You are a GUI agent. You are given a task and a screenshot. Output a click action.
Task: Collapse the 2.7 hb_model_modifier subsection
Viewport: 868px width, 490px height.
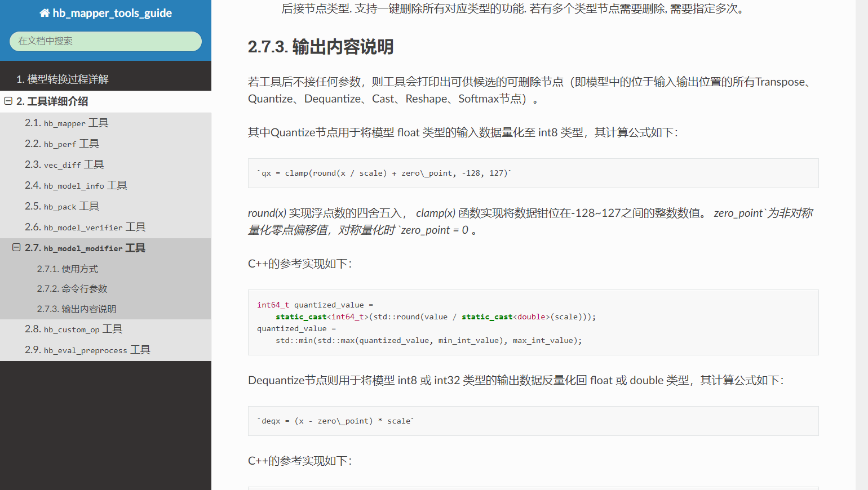click(x=16, y=248)
